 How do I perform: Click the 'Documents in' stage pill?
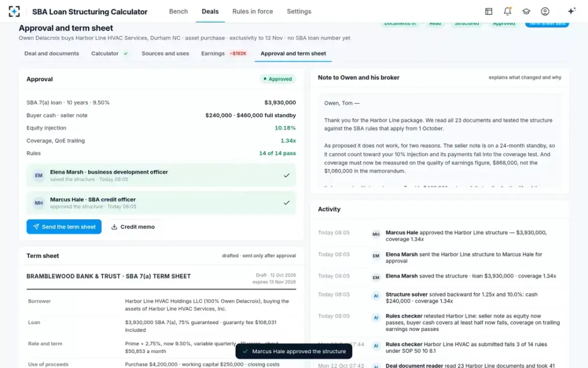click(x=400, y=24)
